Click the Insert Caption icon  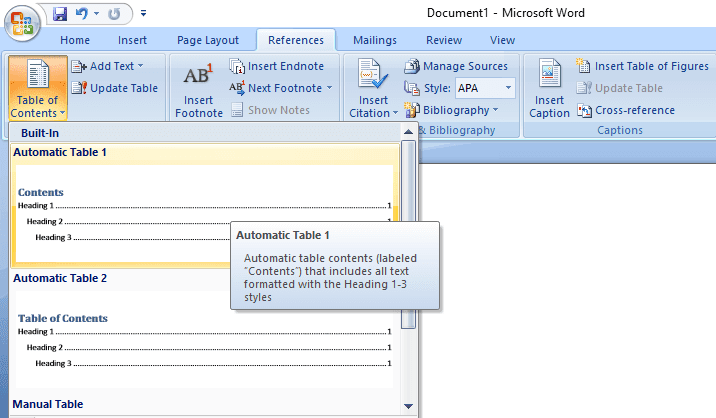(x=549, y=73)
